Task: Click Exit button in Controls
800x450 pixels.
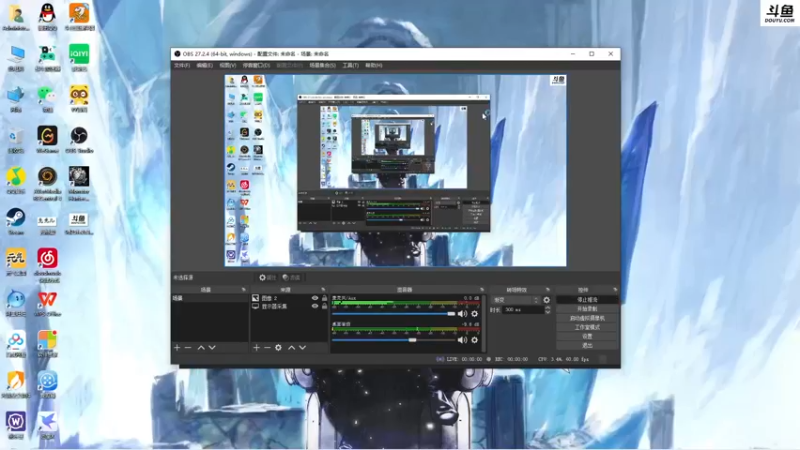Action: pos(587,345)
